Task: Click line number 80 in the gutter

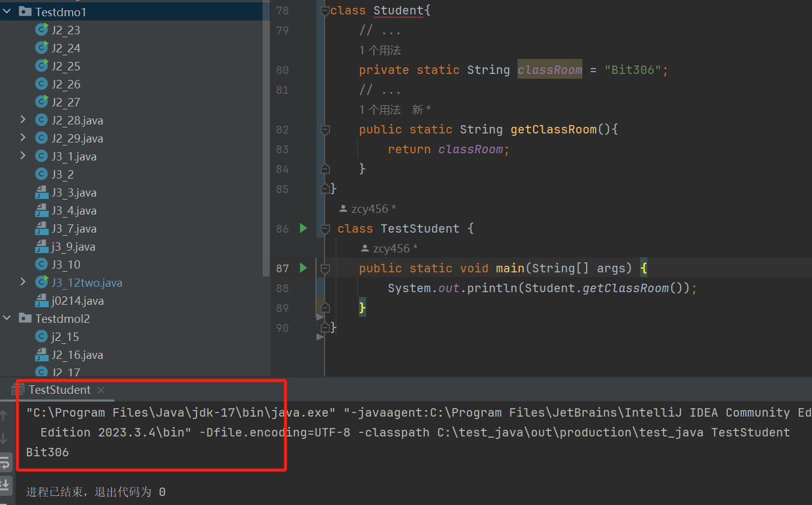Action: pyautogui.click(x=282, y=70)
